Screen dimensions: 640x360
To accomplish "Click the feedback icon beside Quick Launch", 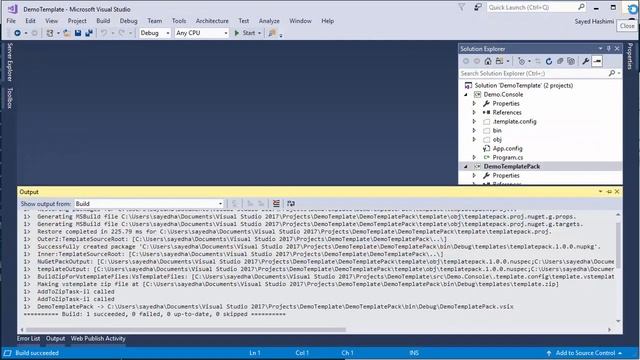I will [x=477, y=7].
